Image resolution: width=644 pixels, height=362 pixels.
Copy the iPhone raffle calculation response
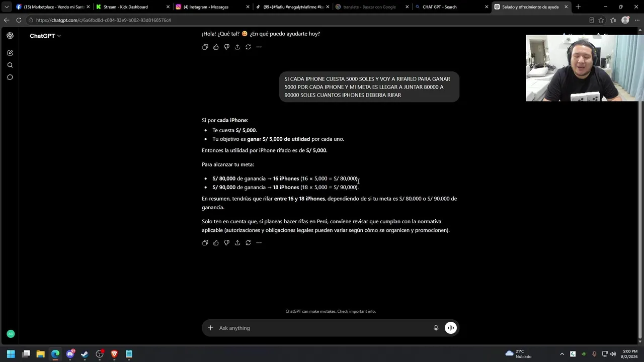205,242
